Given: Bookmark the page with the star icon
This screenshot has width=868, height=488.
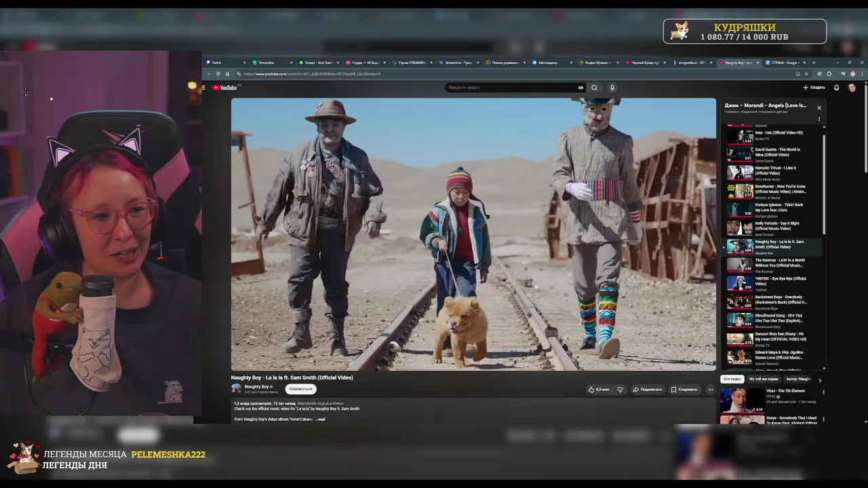Looking at the screenshot, I should (806, 74).
